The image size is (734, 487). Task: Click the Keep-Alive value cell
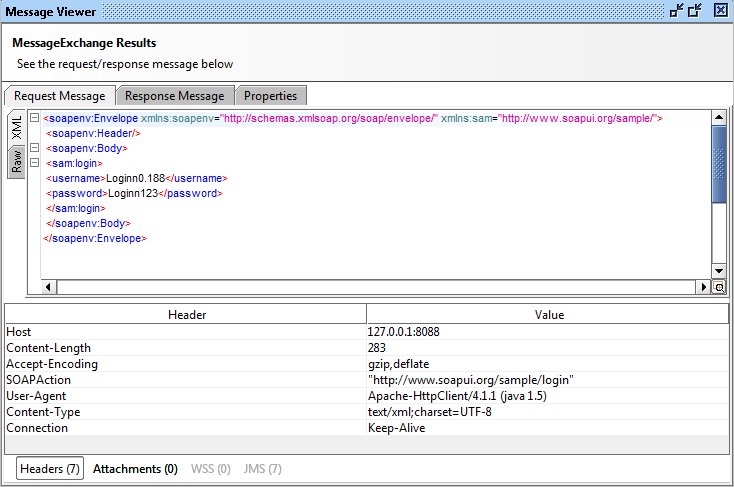click(548, 428)
